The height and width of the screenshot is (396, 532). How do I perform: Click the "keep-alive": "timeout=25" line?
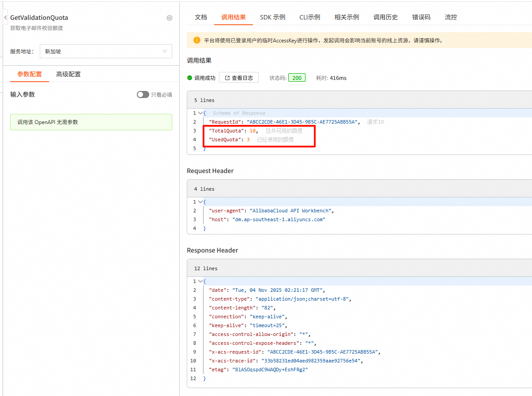pyautogui.click(x=248, y=325)
